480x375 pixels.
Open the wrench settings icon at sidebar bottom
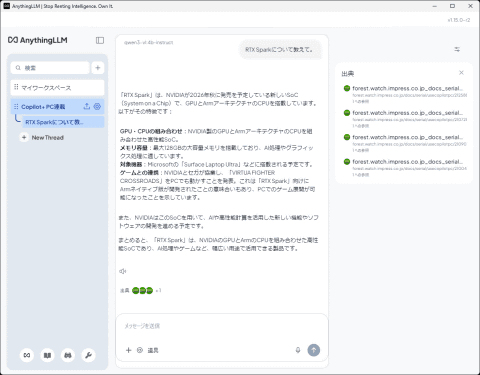pyautogui.click(x=88, y=355)
